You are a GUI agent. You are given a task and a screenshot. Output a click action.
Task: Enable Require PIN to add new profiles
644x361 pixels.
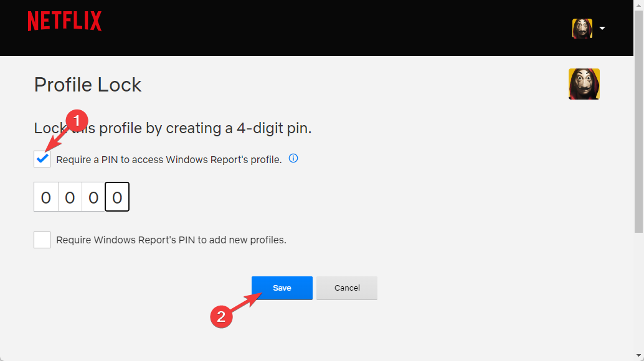42,240
